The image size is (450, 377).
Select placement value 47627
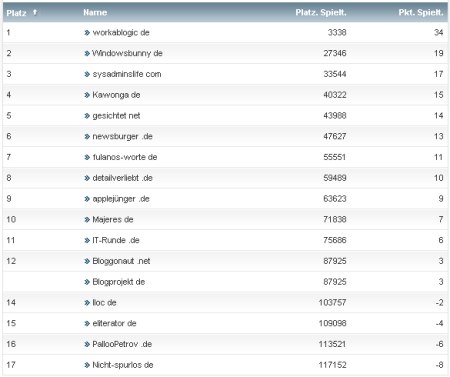[x=335, y=136]
